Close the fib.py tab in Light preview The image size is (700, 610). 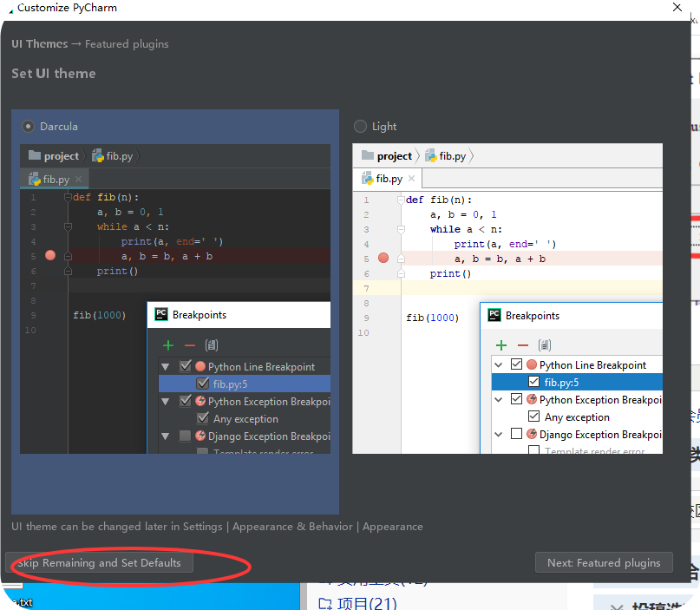tap(412, 179)
